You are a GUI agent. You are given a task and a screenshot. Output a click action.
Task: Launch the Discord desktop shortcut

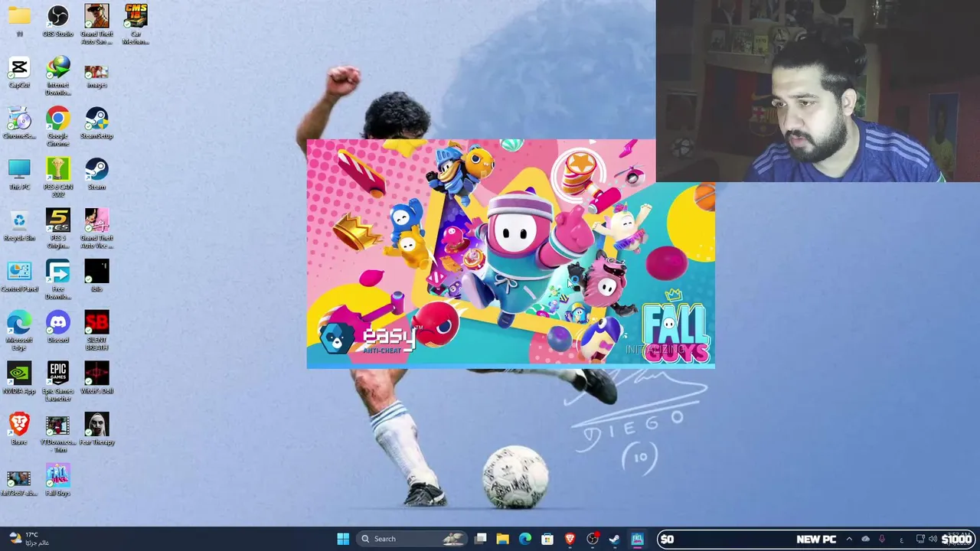(x=58, y=328)
